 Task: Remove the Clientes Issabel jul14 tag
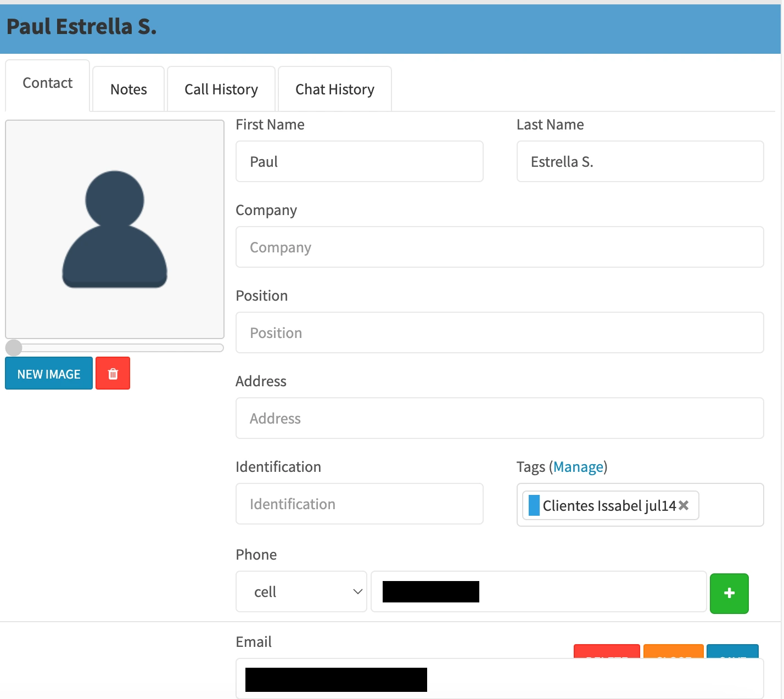click(x=684, y=505)
